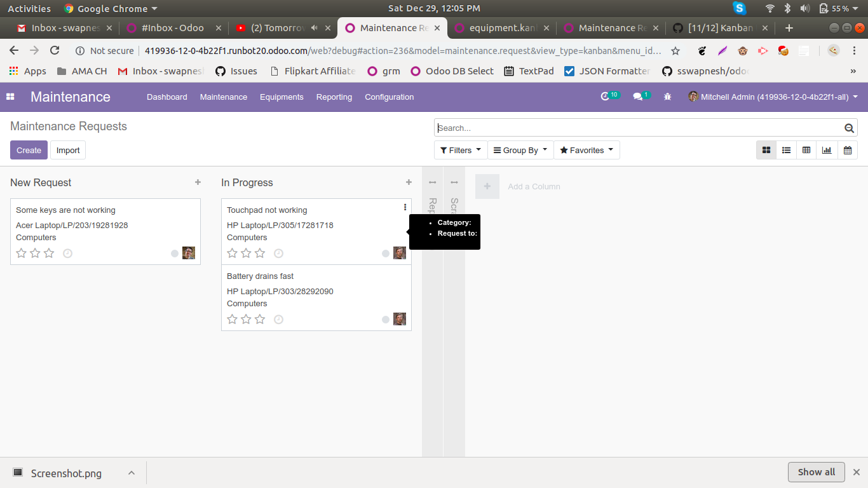Click the Import button

[x=67, y=150]
